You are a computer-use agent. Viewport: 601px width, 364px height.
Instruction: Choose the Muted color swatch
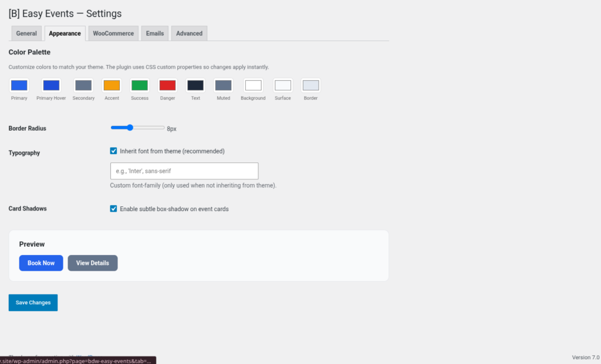224,86
